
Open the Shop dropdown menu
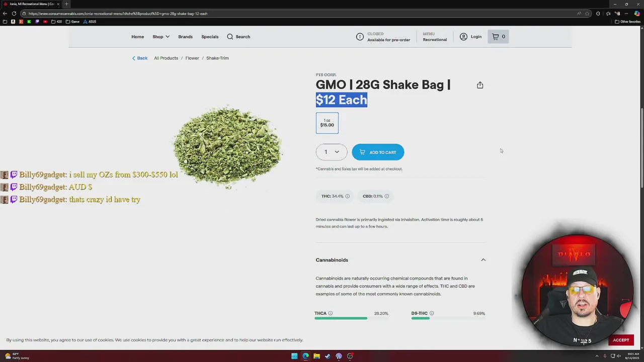pos(161,37)
